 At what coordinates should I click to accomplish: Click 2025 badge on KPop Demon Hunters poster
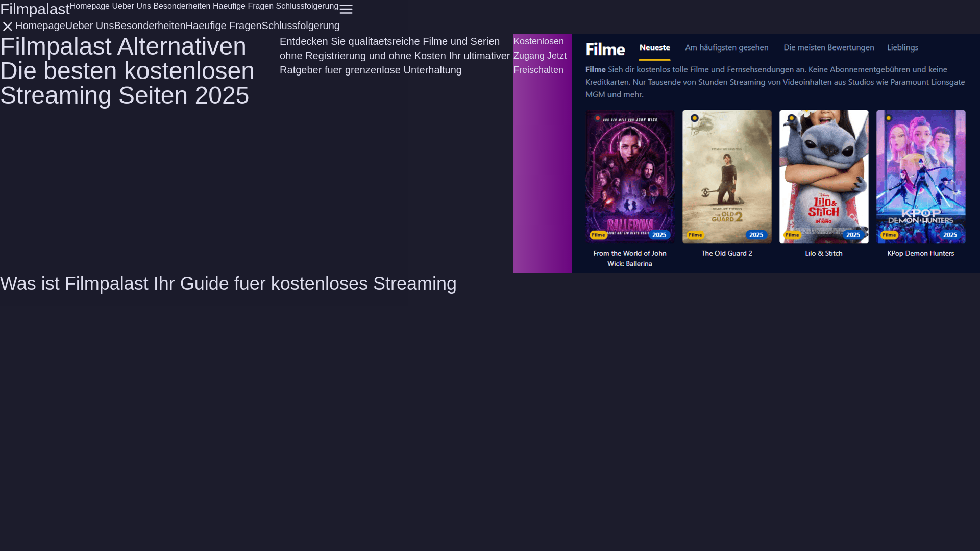(950, 235)
